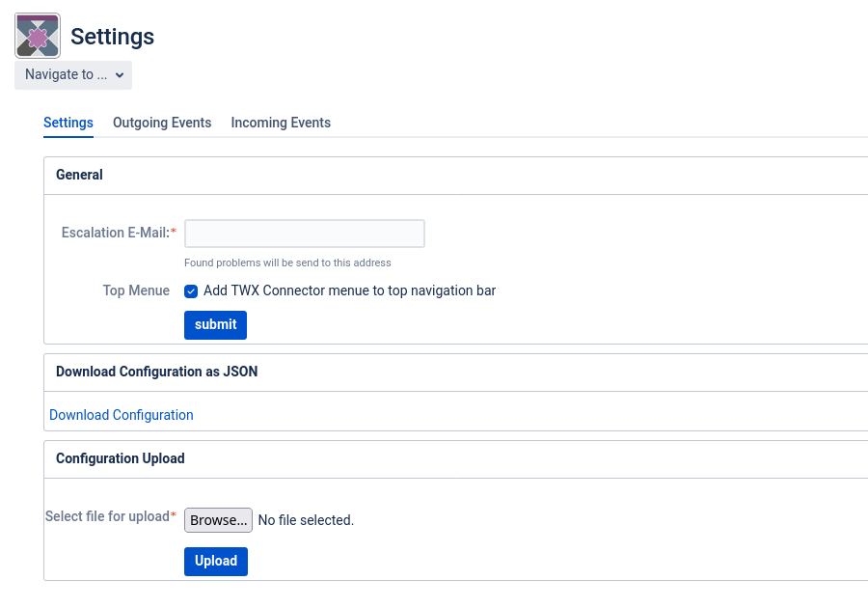Viewport: 868px width, 608px height.
Task: Click the Top Menue field label
Action: tap(136, 290)
